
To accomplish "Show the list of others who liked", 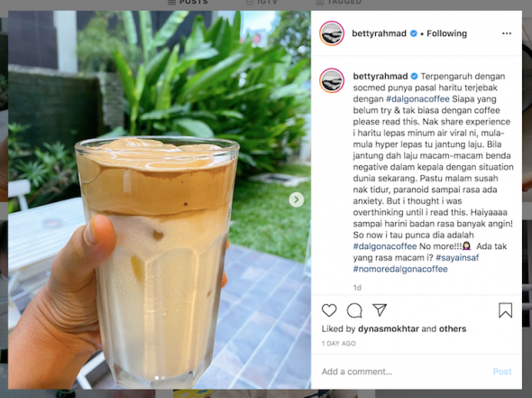I will (453, 329).
